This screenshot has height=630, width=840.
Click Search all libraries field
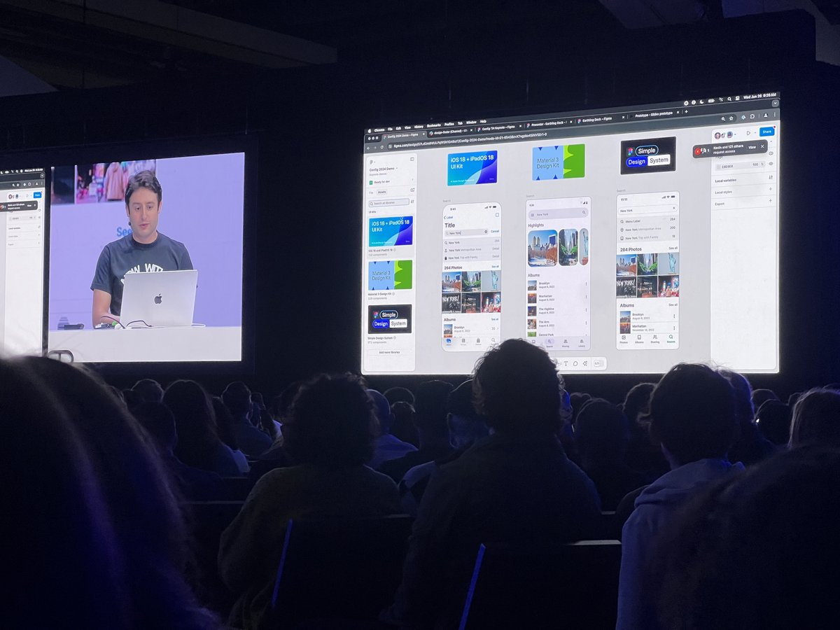[x=389, y=202]
